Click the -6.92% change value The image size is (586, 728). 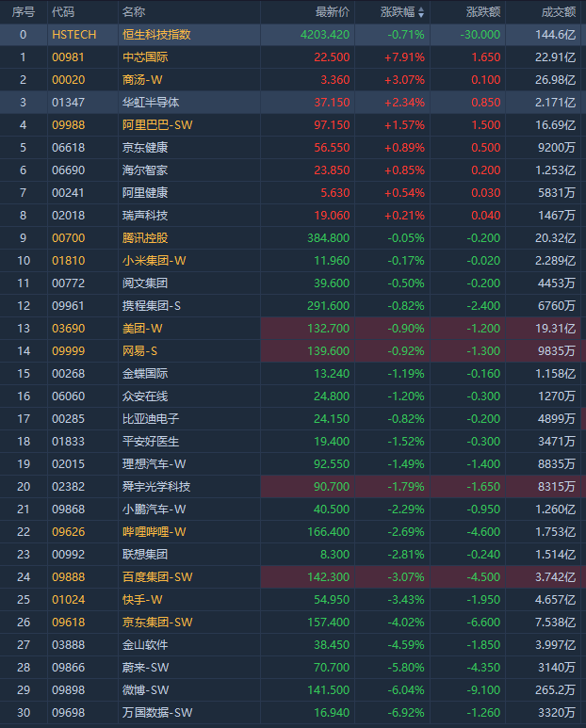pos(406,713)
